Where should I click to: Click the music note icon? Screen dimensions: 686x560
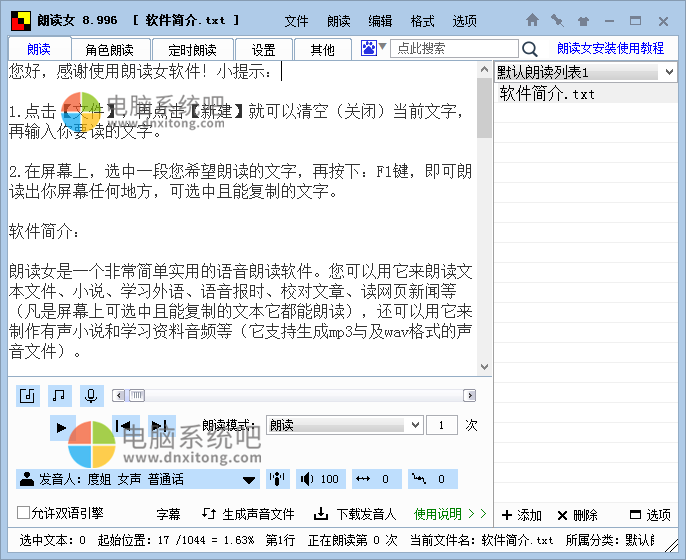[60, 396]
